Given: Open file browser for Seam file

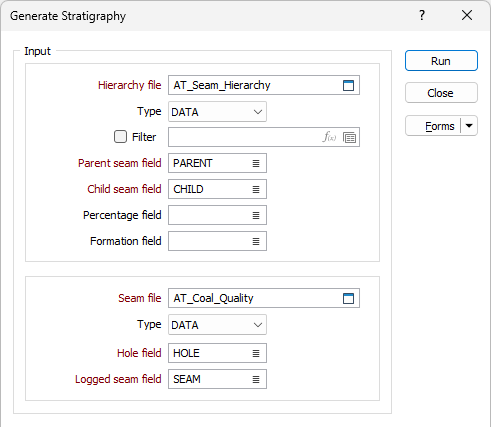Looking at the screenshot, I should tap(348, 298).
